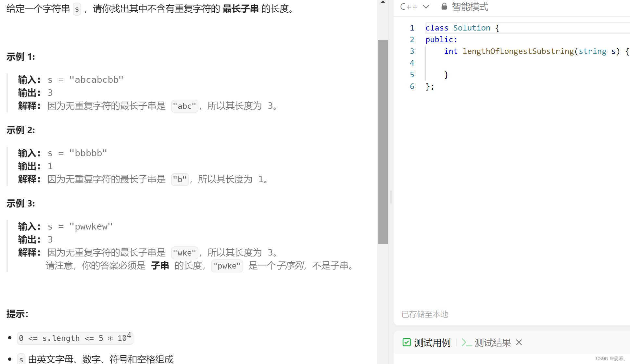Place cursor on empty code line 4
Screen dimensions: 630x364
[x=487, y=63]
